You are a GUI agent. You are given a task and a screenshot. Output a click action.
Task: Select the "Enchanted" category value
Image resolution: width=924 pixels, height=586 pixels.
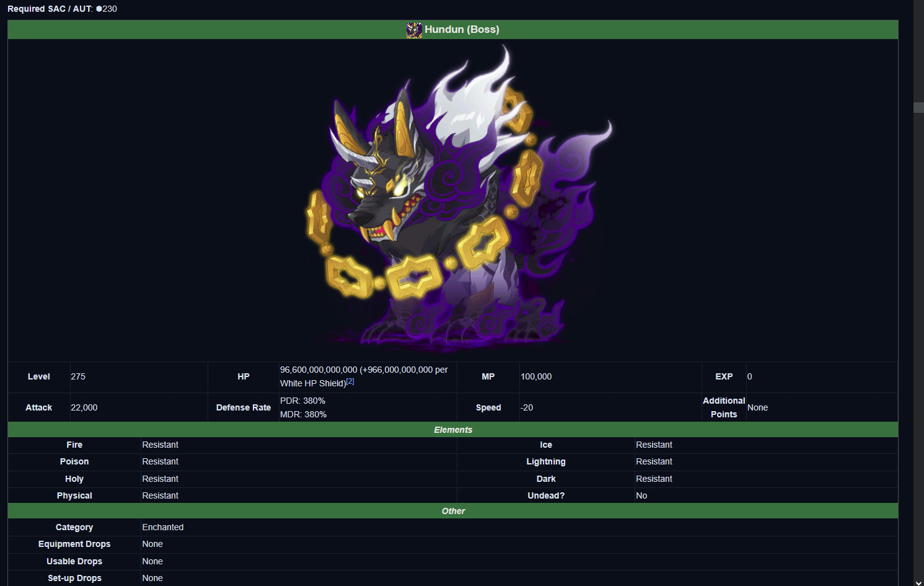click(x=163, y=527)
